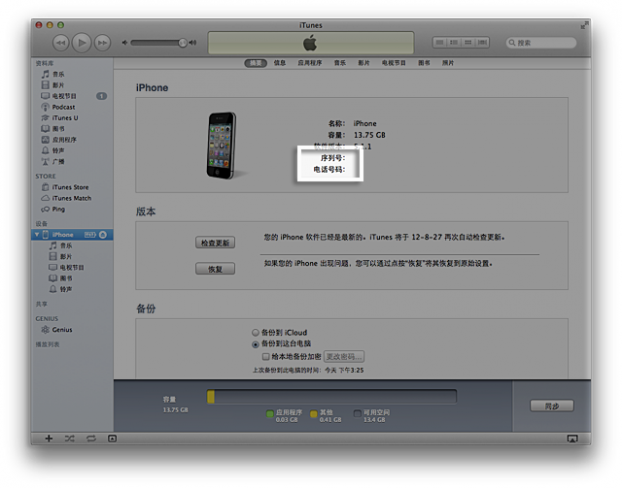Screen dimensions: 622x488
Task: Click the volume slider knob
Action: point(183,43)
